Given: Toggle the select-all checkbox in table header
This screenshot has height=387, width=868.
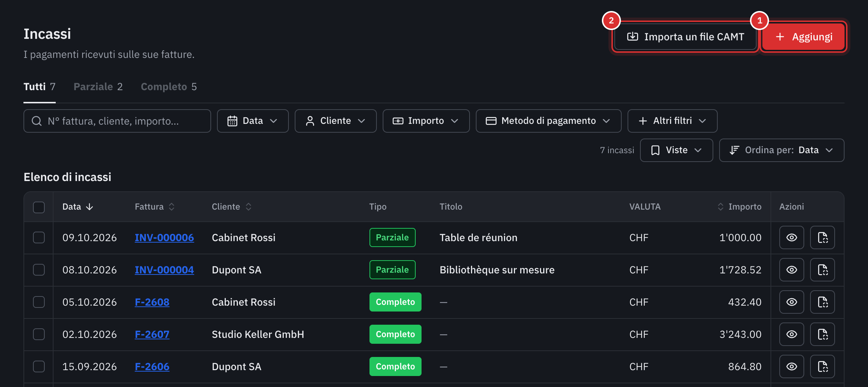Looking at the screenshot, I should coord(39,207).
